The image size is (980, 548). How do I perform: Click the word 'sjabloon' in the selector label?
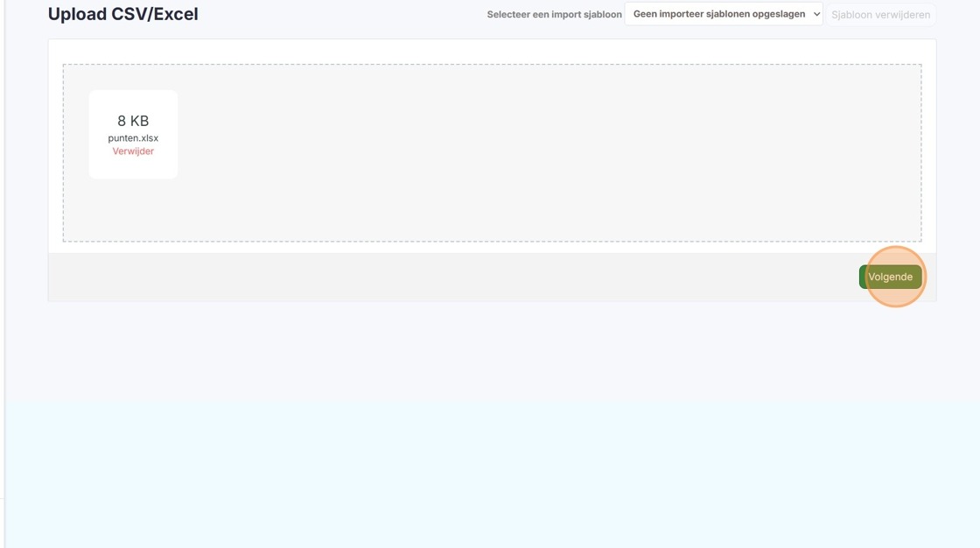coord(603,14)
